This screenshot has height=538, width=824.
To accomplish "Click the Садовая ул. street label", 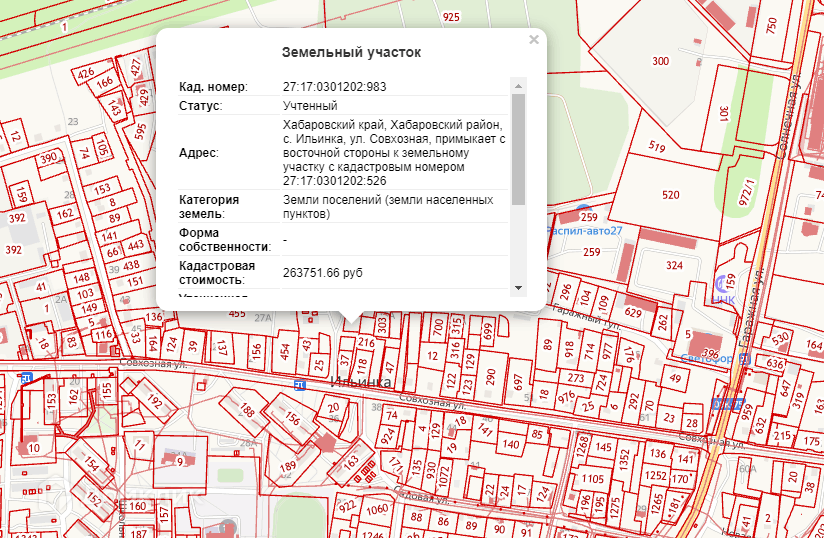I will click(422, 495).
